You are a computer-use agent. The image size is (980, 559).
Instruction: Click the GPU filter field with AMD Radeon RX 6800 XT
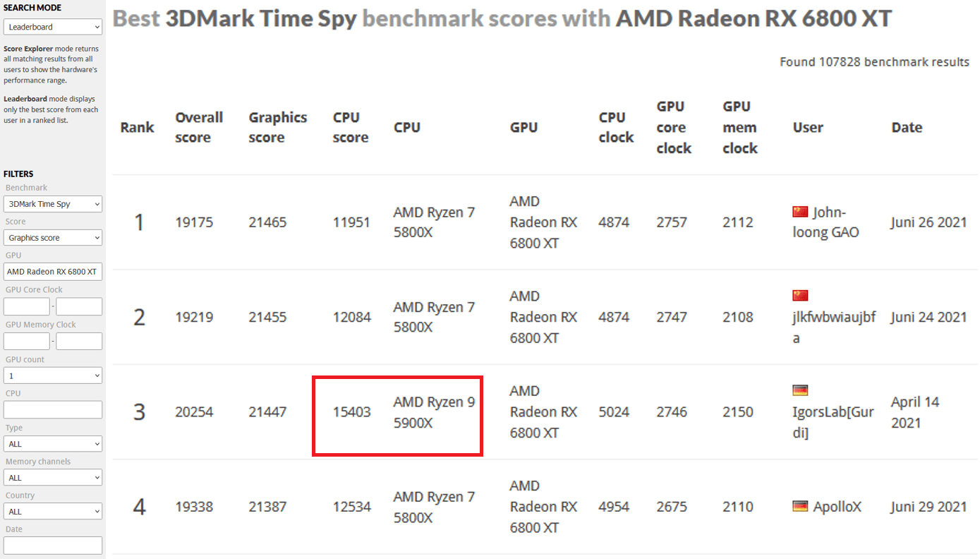coord(53,272)
